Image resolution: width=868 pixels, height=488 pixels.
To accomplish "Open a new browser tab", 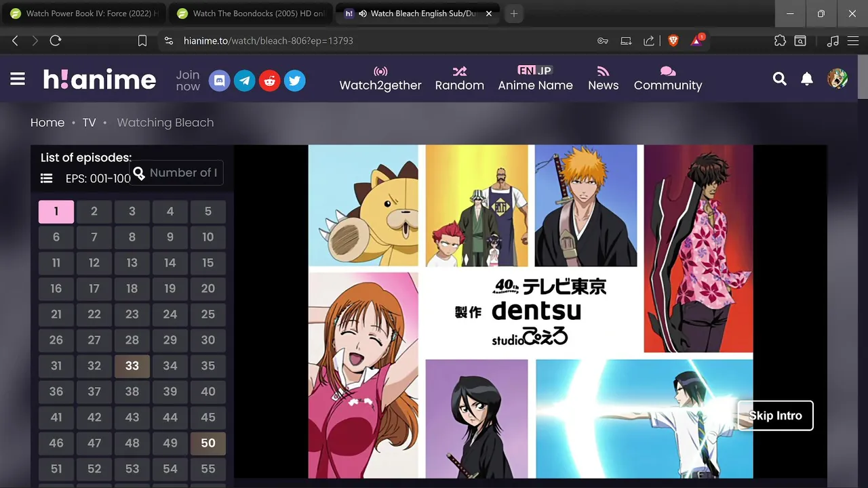I will tap(514, 14).
